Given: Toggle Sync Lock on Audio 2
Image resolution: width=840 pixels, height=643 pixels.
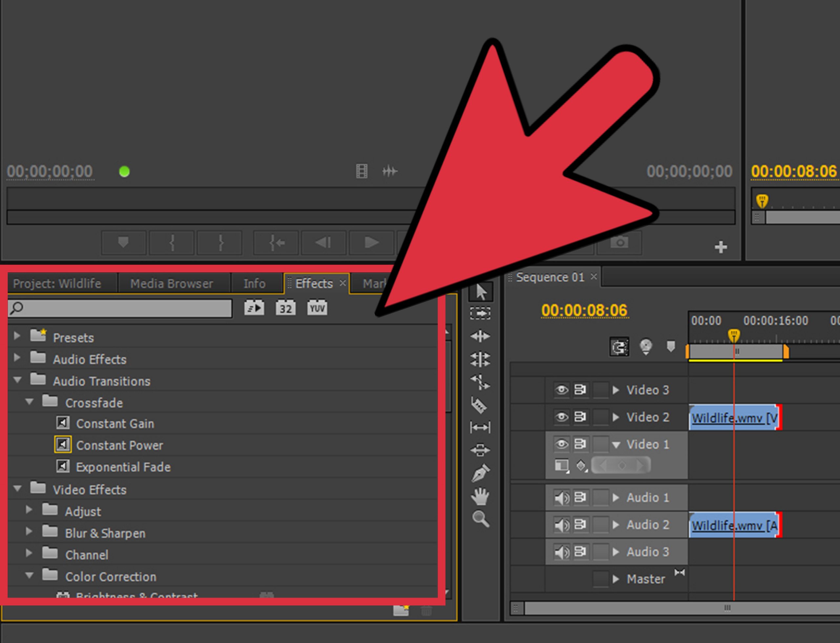Looking at the screenshot, I should [x=580, y=525].
